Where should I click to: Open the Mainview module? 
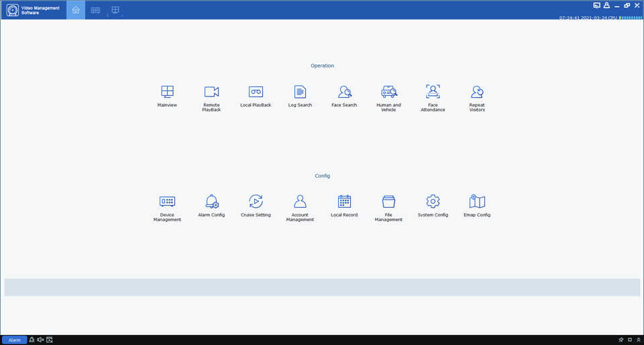coord(167,92)
